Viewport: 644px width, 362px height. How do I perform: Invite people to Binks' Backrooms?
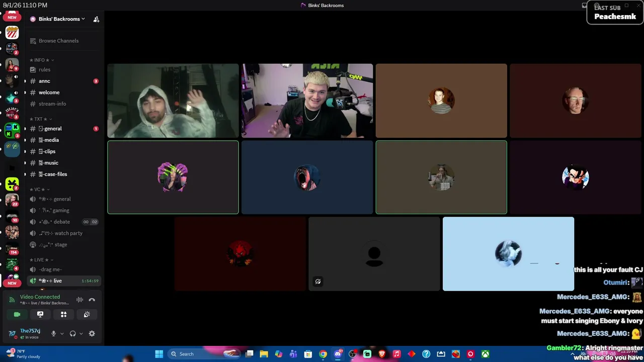(96, 19)
